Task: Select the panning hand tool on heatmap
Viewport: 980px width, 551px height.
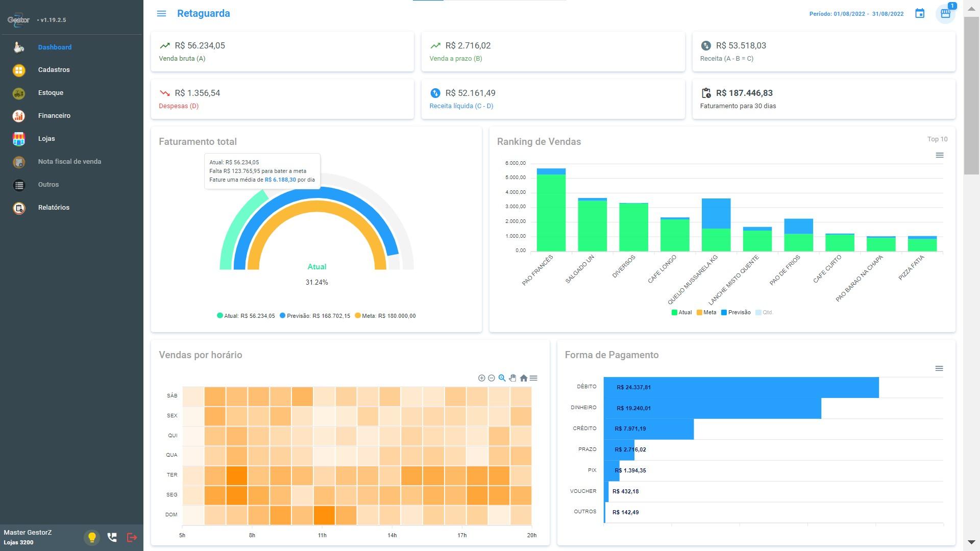Action: [512, 378]
